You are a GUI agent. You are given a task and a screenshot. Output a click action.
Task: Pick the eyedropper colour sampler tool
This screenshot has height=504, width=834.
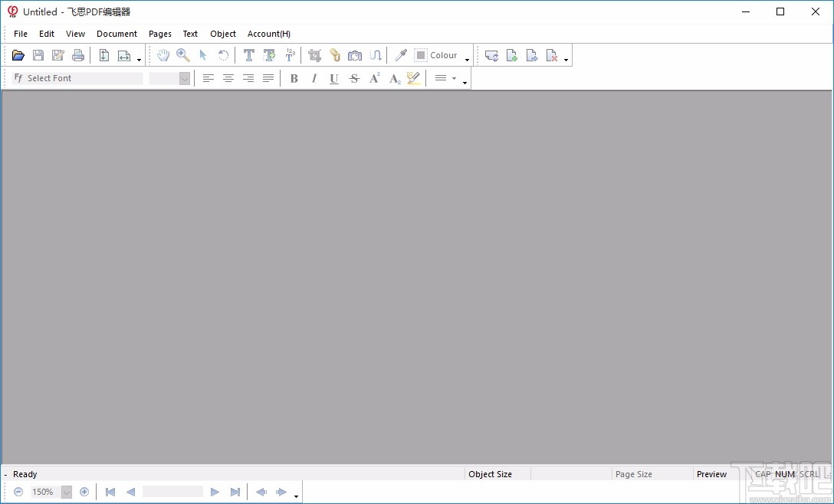pyautogui.click(x=400, y=55)
